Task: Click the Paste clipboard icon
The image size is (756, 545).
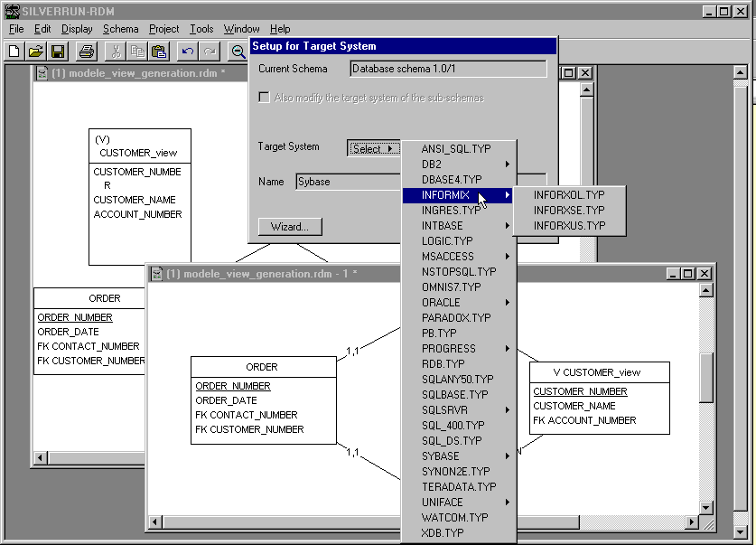Action: click(159, 52)
